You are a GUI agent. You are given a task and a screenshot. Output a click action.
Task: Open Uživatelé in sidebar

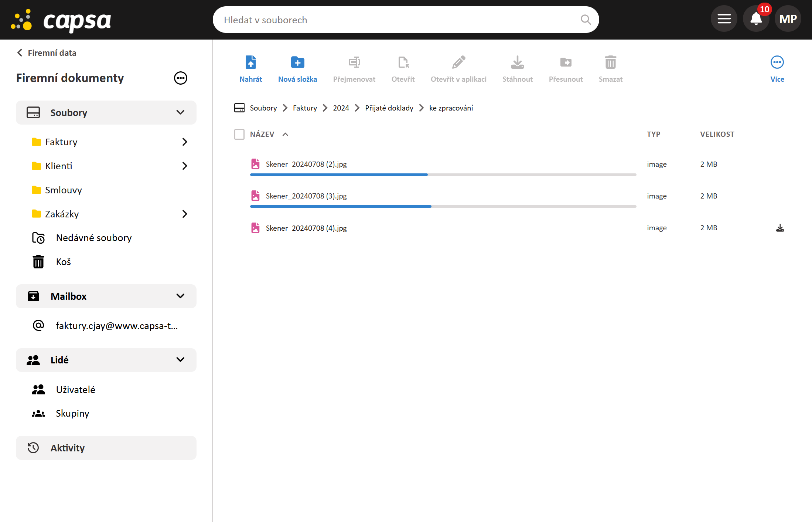[x=75, y=390]
